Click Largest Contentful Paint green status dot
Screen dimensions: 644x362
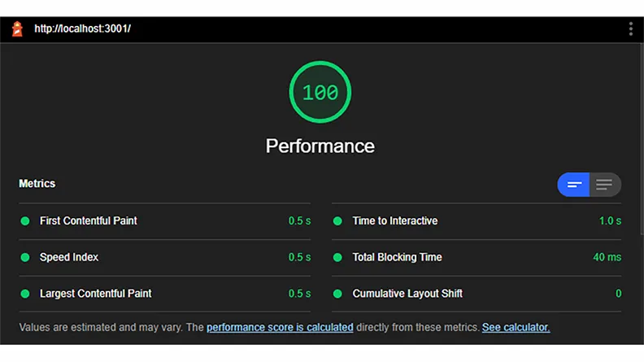(25, 294)
